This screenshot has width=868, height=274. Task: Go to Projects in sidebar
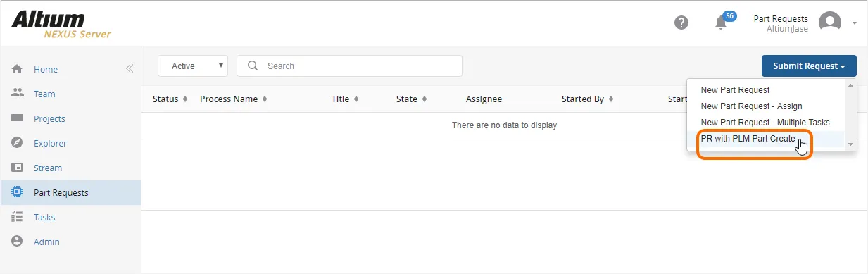(x=49, y=118)
